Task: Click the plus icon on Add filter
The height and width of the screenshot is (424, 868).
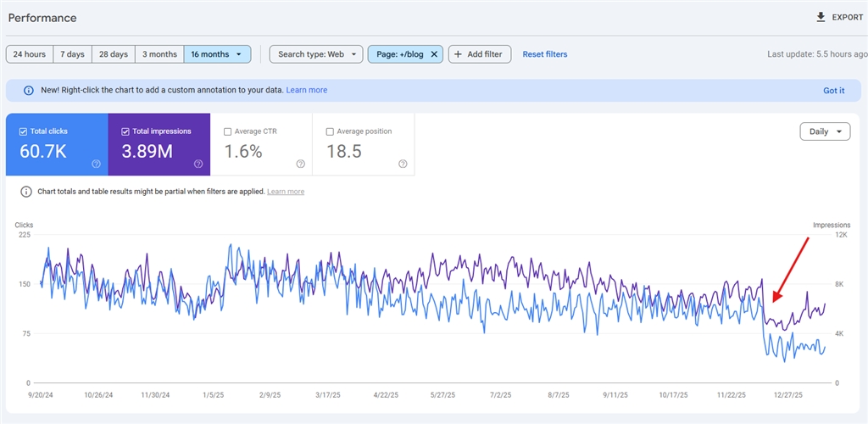Action: pyautogui.click(x=459, y=54)
